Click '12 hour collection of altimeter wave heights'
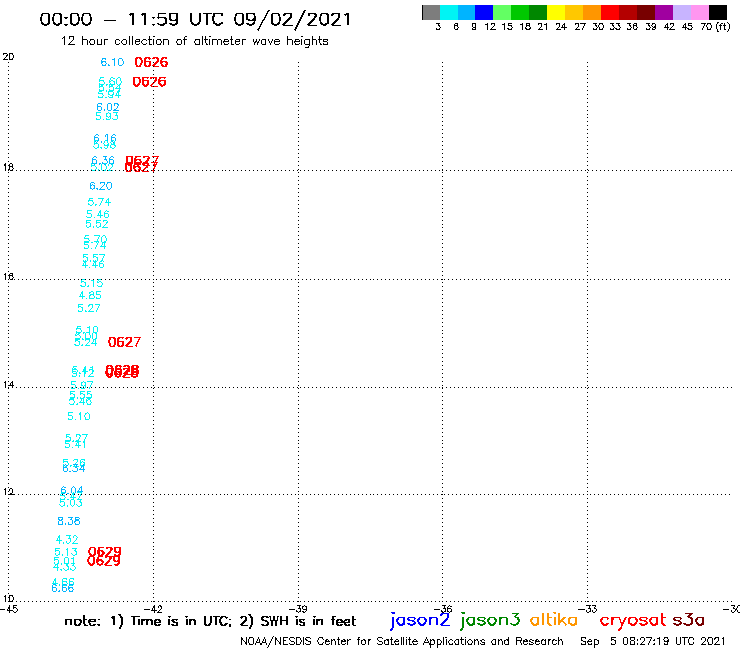This screenshot has height=650, width=740. click(194, 41)
